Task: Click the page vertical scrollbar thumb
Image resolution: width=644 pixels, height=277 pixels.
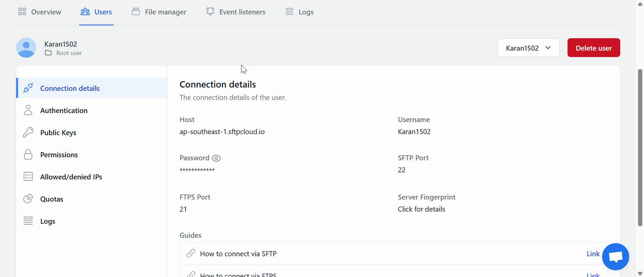Action: tap(640, 148)
